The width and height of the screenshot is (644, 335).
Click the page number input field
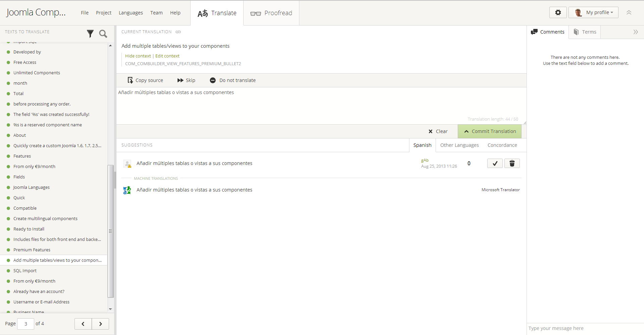click(26, 324)
